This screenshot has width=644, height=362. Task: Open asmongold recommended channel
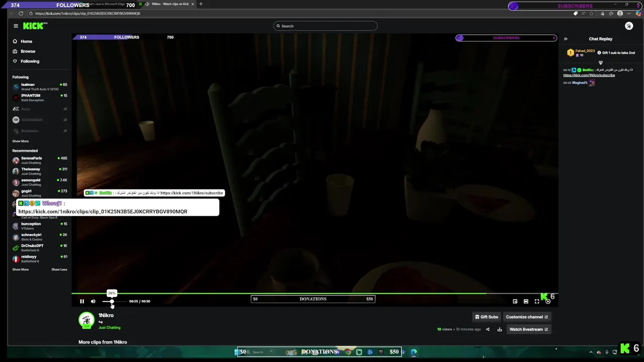[40, 182]
